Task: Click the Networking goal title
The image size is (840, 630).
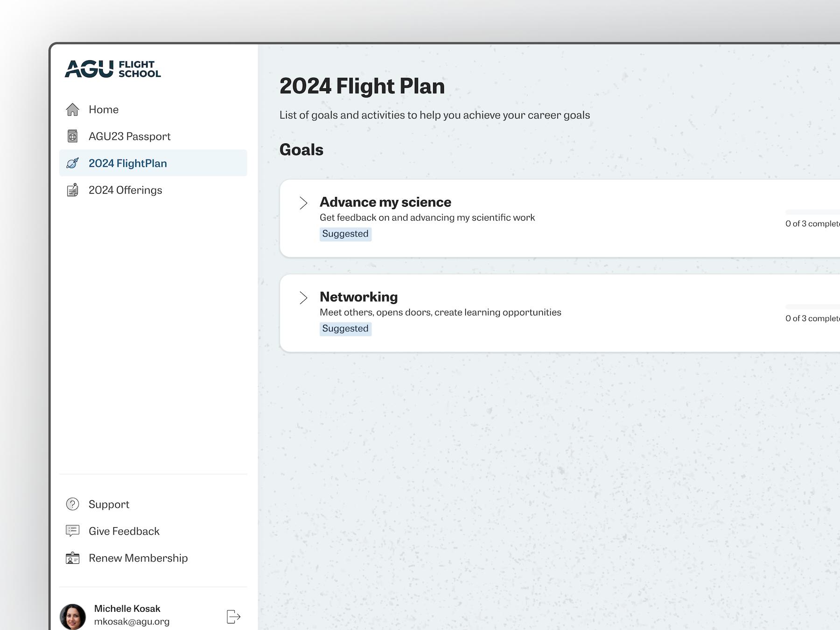Action: [359, 297]
